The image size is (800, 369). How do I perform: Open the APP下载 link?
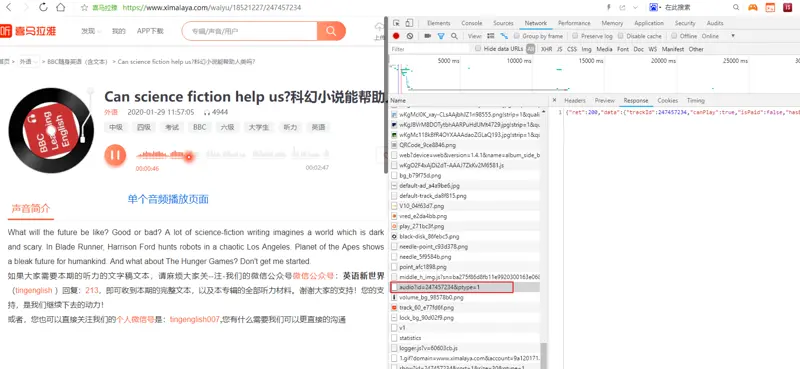point(150,31)
